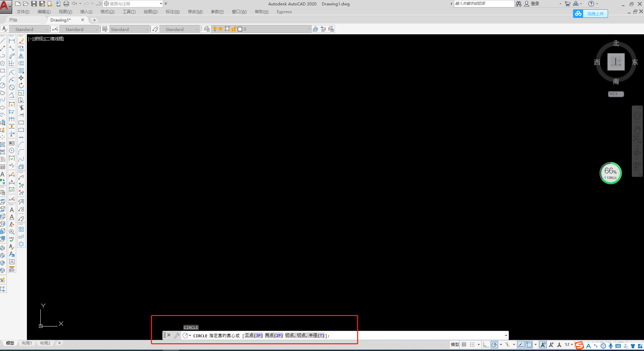644x351 pixels.
Task: Open multileader style Standard dropdown
Action: click(x=180, y=29)
